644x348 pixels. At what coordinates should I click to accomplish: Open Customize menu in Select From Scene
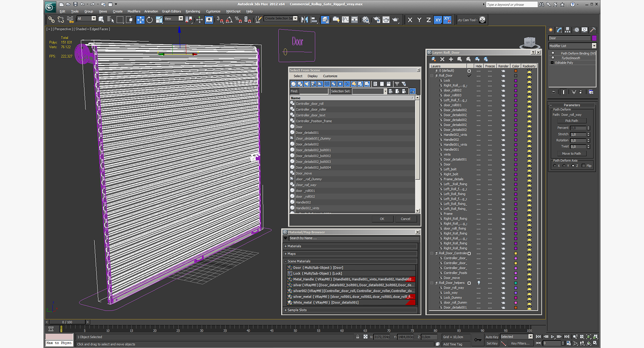tap(330, 76)
